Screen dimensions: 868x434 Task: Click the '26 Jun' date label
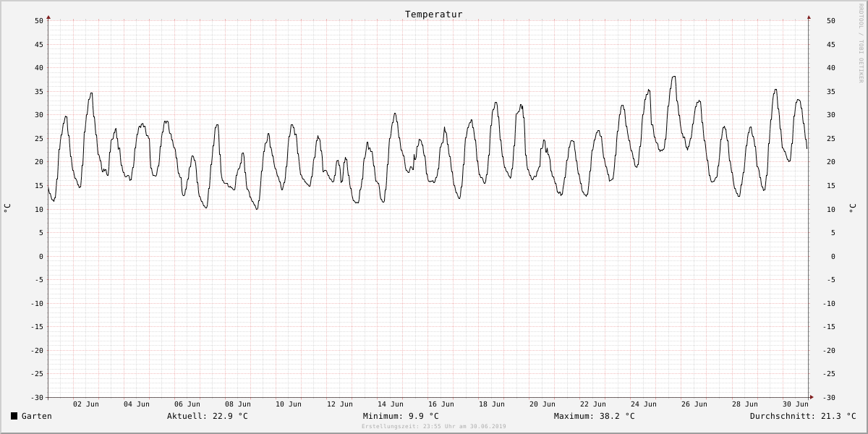tap(694, 404)
